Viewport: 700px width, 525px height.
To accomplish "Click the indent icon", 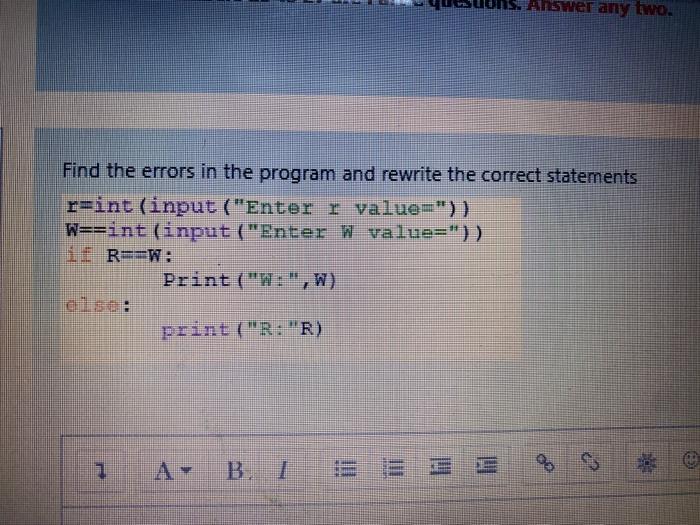I will coord(487,465).
